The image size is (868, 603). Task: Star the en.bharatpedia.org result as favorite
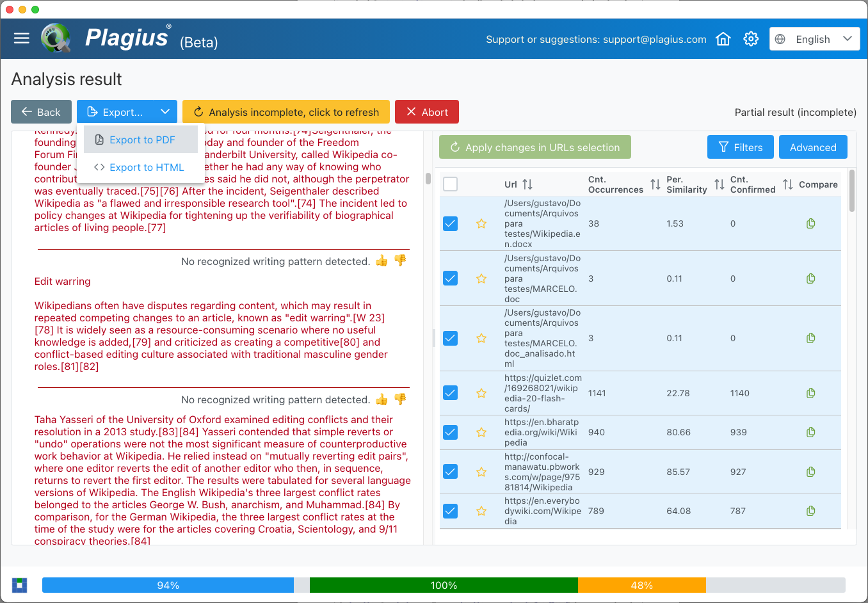481,432
